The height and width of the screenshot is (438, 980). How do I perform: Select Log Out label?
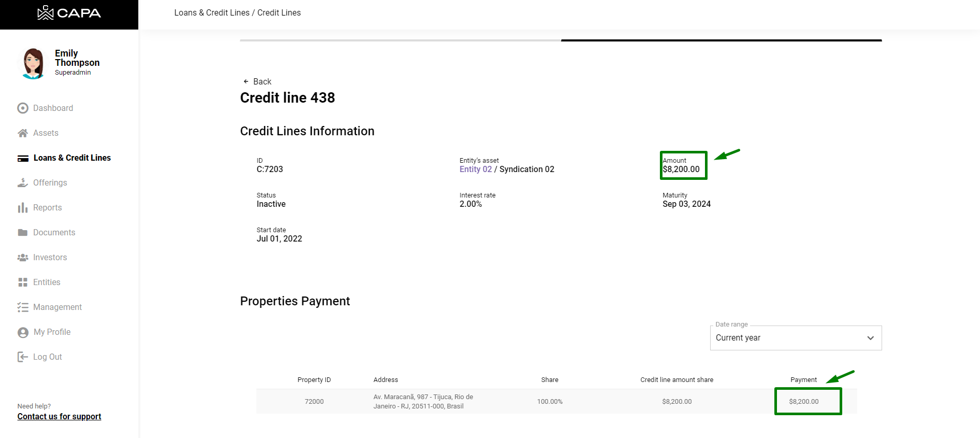(x=47, y=357)
